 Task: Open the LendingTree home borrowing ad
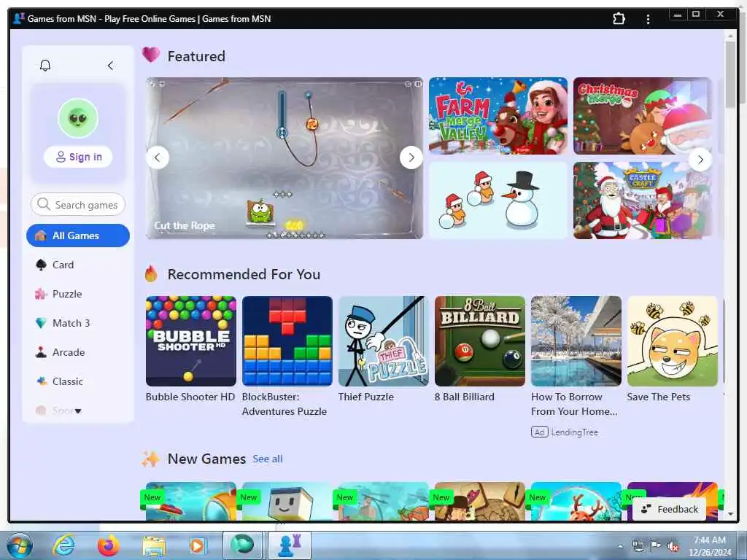576,341
